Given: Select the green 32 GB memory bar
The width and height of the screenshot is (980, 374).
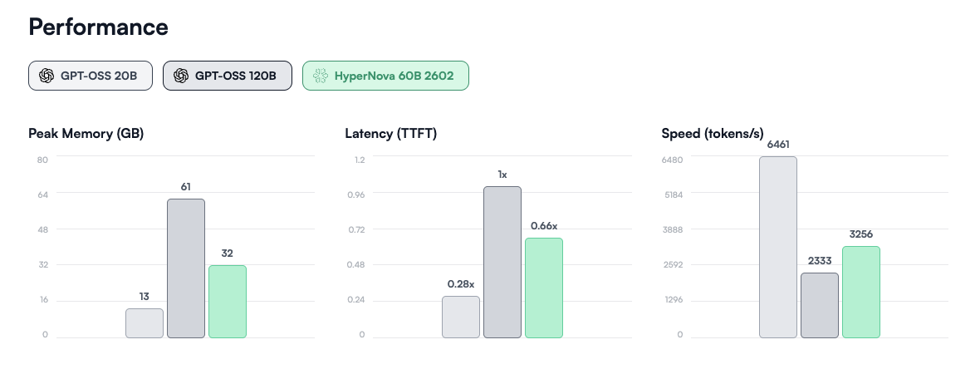Looking at the screenshot, I should point(228,302).
